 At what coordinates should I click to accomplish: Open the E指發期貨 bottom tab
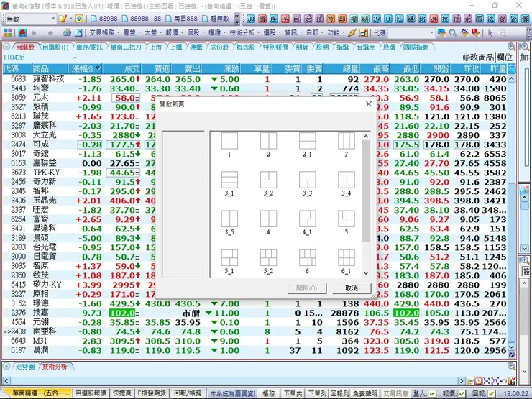152,393
